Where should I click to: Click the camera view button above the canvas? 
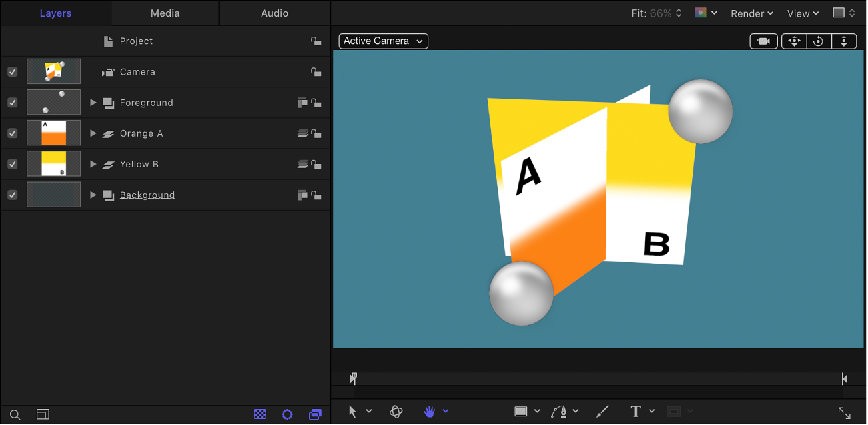[763, 41]
